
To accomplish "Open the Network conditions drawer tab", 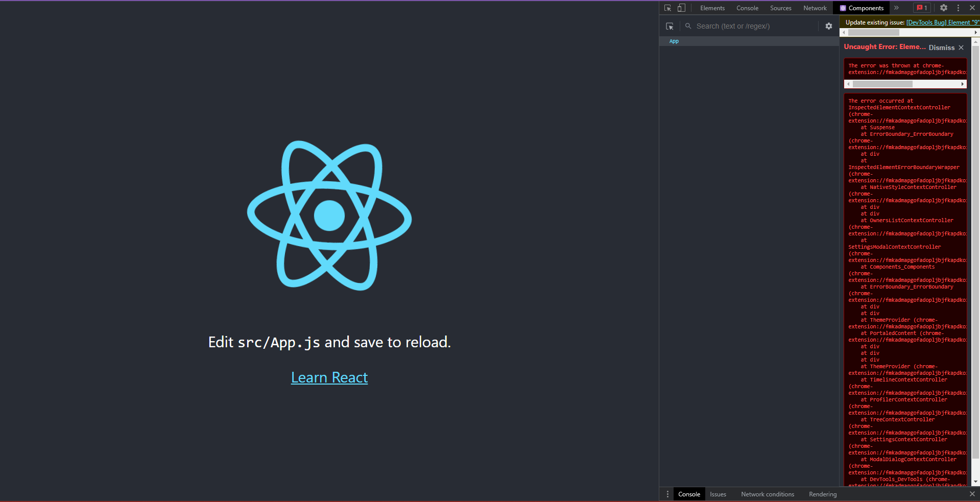I will [768, 494].
